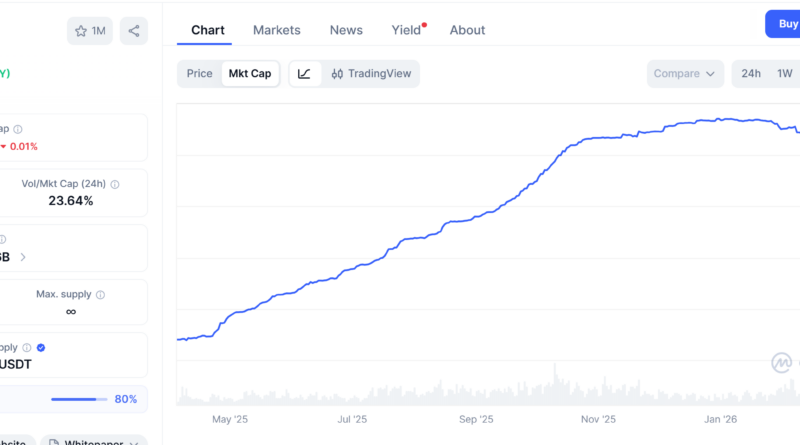Click the 80% supply progress bar
This screenshot has height=445, width=800.
click(79, 399)
